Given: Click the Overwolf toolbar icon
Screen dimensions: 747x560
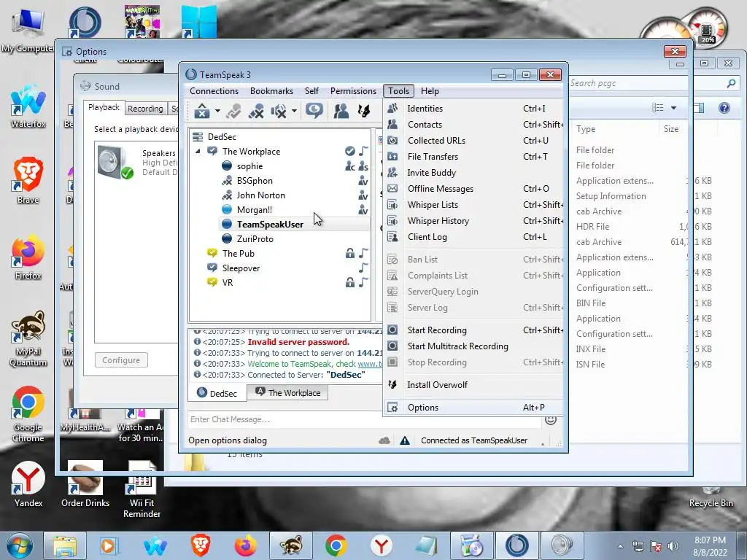Looking at the screenshot, I should 364,111.
